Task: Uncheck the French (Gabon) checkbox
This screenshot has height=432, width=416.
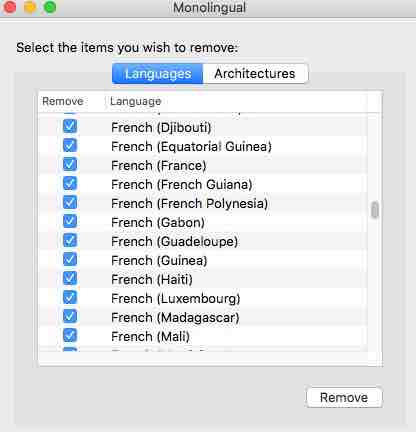Action: (70, 221)
